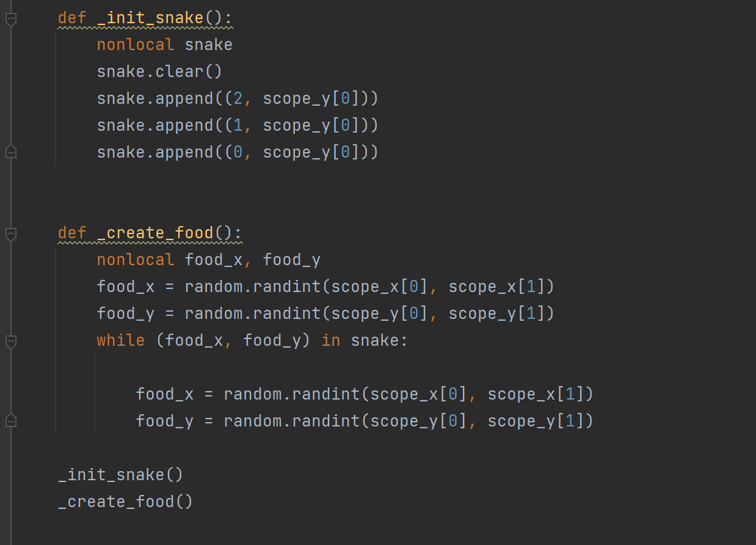Click the while keyword
Screen dimensions: 756x545
click(x=121, y=340)
